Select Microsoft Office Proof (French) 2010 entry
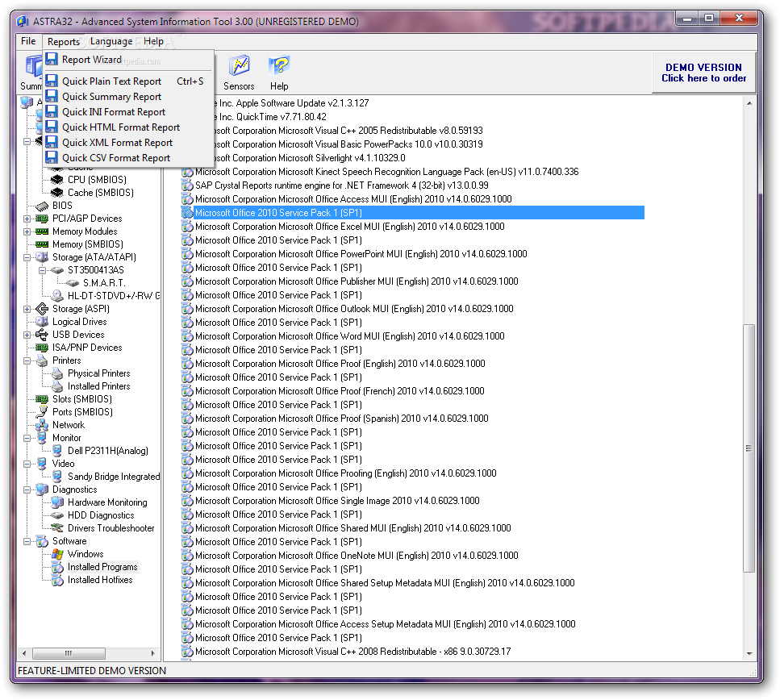The height and width of the screenshot is (700, 780). coord(340,391)
